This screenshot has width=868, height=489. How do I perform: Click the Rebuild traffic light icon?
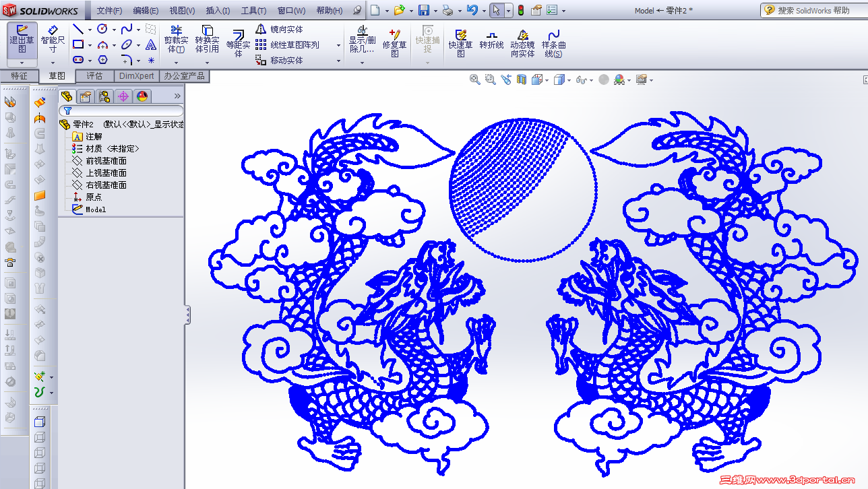(x=521, y=10)
